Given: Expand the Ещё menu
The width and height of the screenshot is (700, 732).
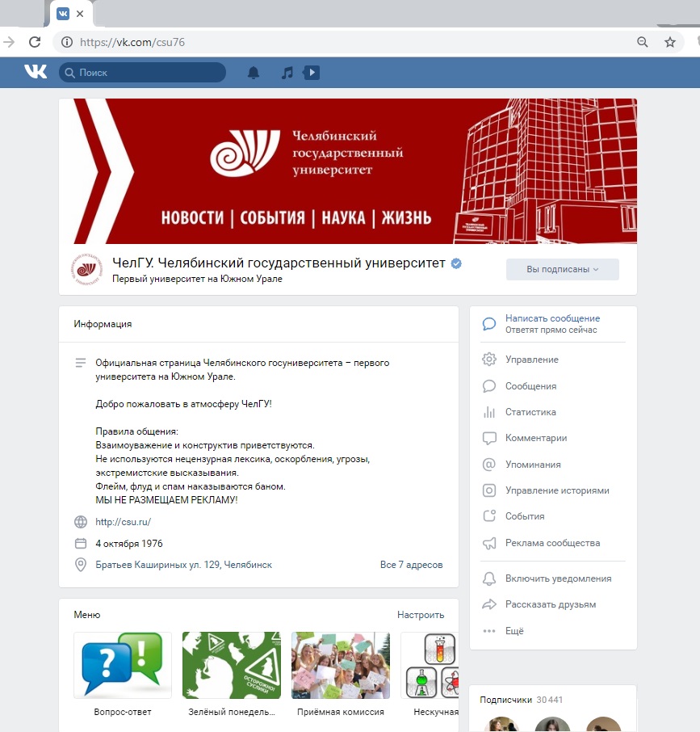Looking at the screenshot, I should [514, 631].
